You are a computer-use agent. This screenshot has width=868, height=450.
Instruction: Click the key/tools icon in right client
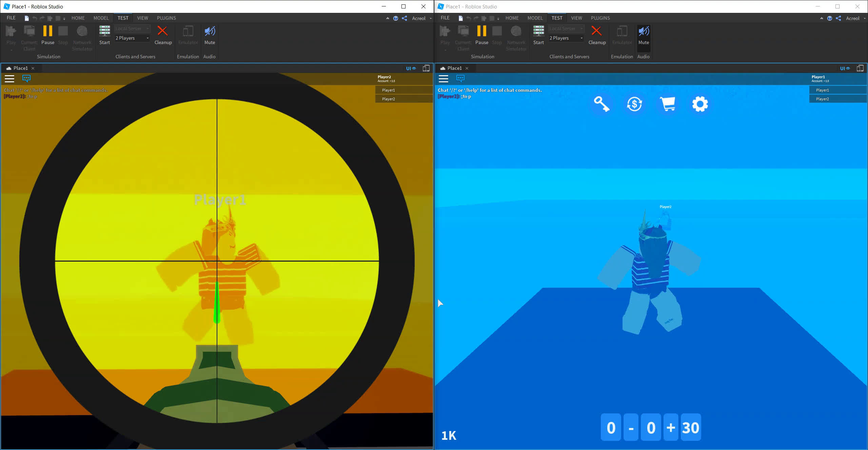pyautogui.click(x=601, y=104)
